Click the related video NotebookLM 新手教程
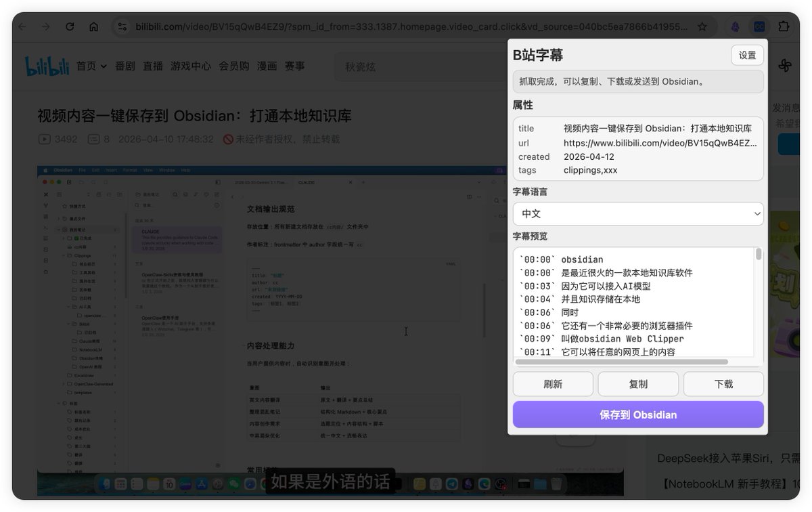The image size is (812, 512). click(729, 484)
